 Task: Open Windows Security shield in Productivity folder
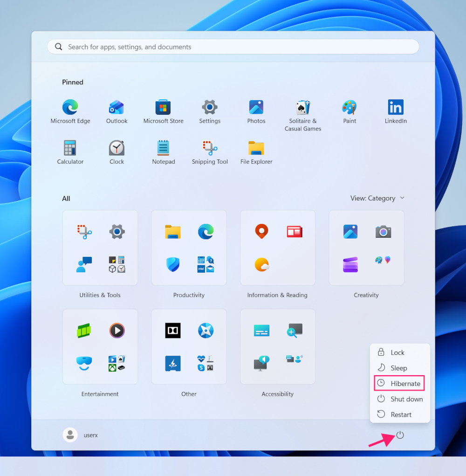click(x=172, y=264)
